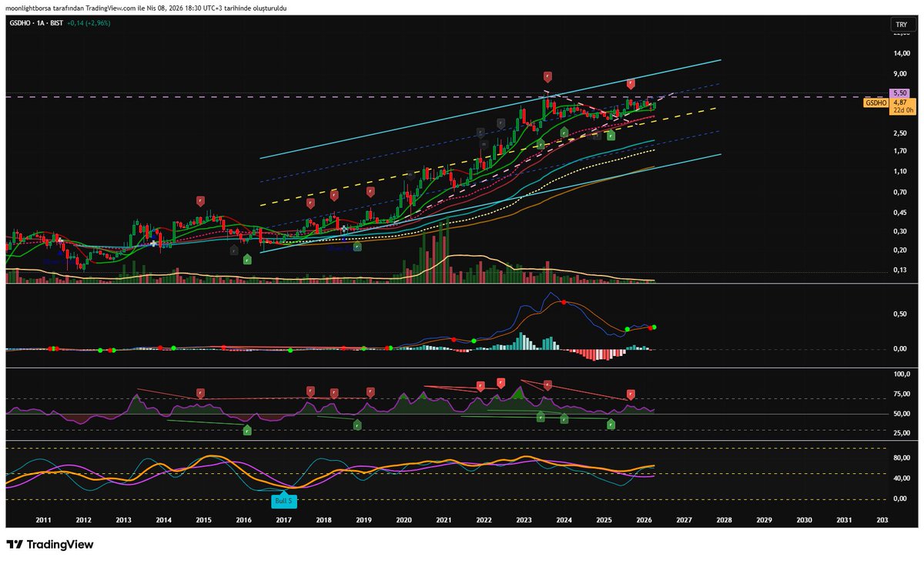
Task: Click the green bullish marker under 2016 candles
Action: click(247, 260)
